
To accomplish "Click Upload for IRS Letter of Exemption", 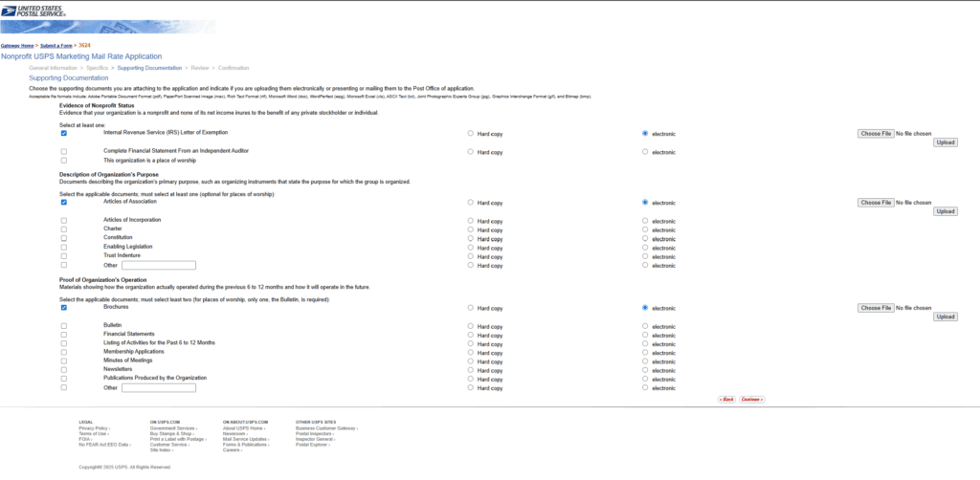I will [x=945, y=142].
